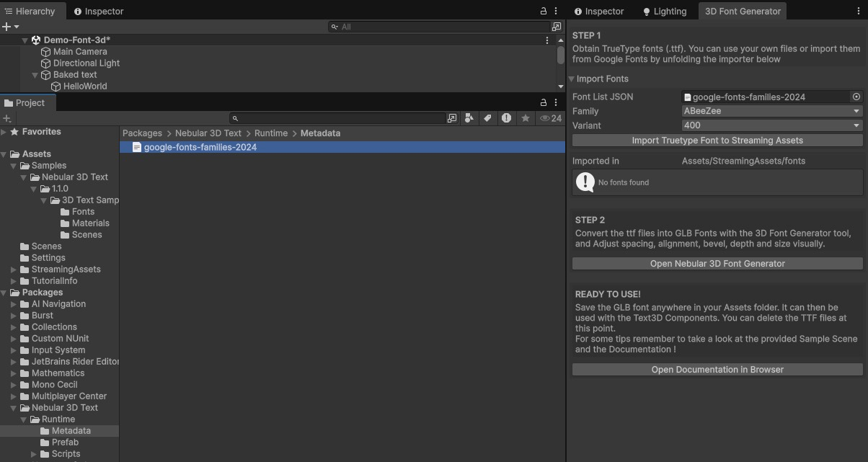The height and width of the screenshot is (462, 868).
Task: Open the Family dropdown showing ABeeZee
Action: coord(772,111)
